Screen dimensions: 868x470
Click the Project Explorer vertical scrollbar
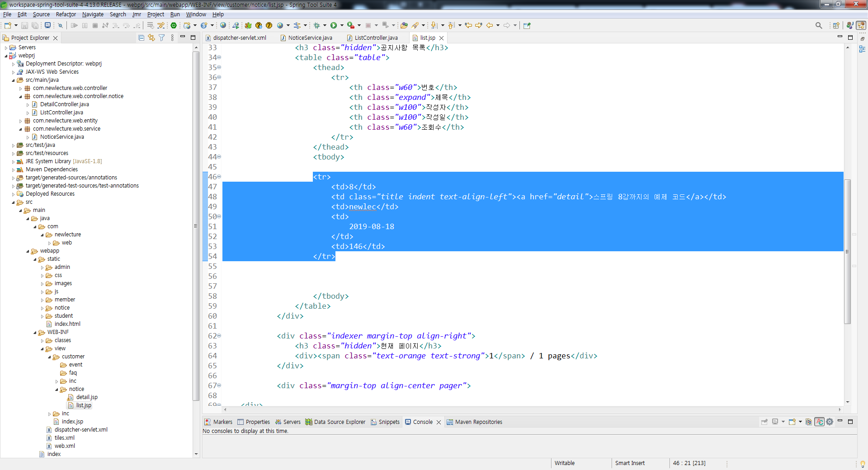[x=196, y=226]
